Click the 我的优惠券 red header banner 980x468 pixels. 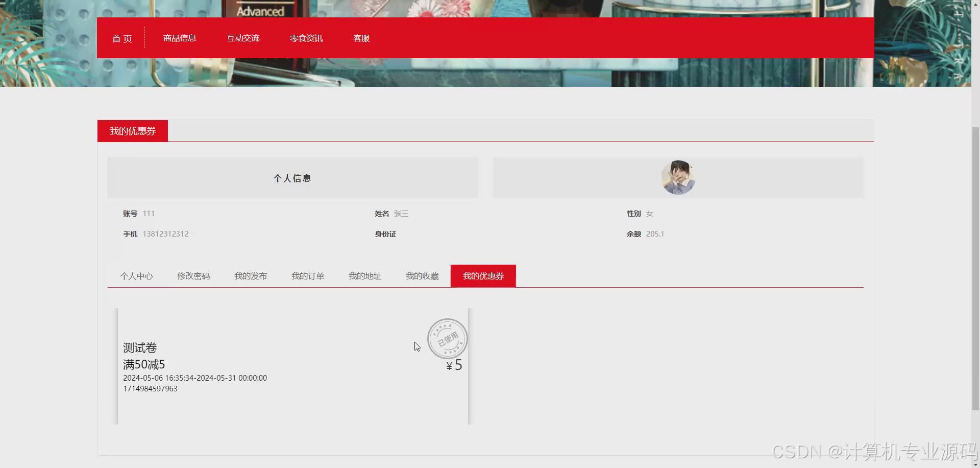pos(132,131)
